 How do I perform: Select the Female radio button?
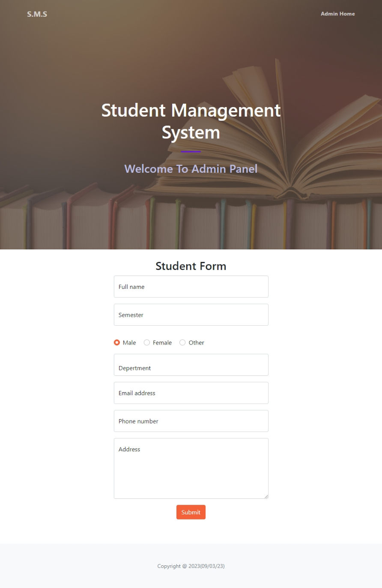pos(147,342)
